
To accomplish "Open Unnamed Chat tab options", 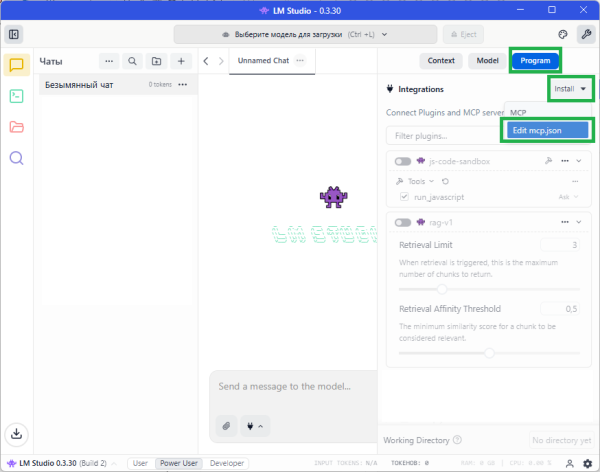I will click(300, 60).
